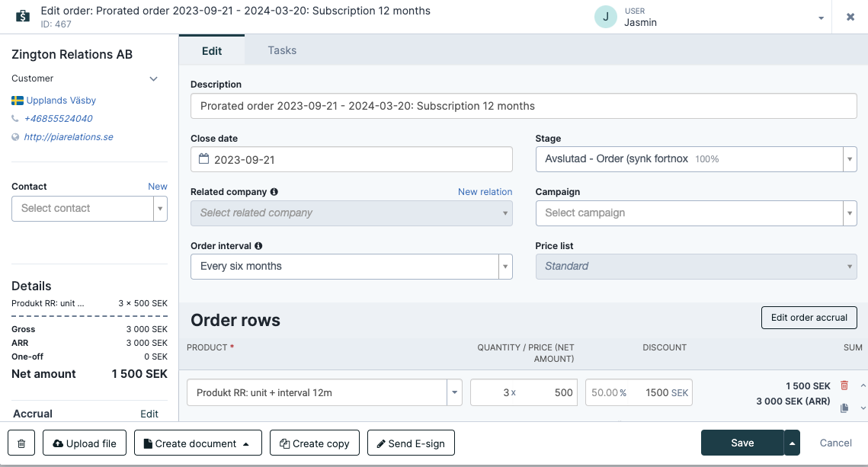Open the user dropdown arrow next to Jasmin
The width and height of the screenshot is (868, 467).
821,18
